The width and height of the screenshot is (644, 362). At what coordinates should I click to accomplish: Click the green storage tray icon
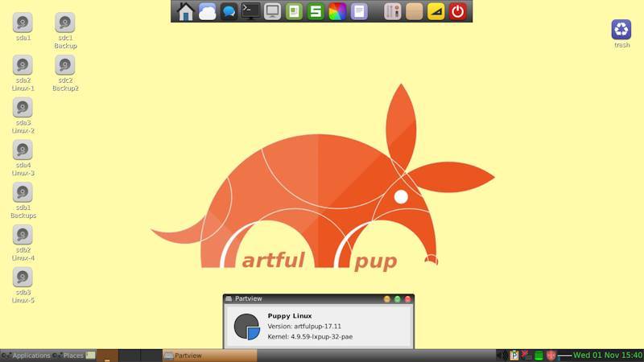[x=539, y=356]
